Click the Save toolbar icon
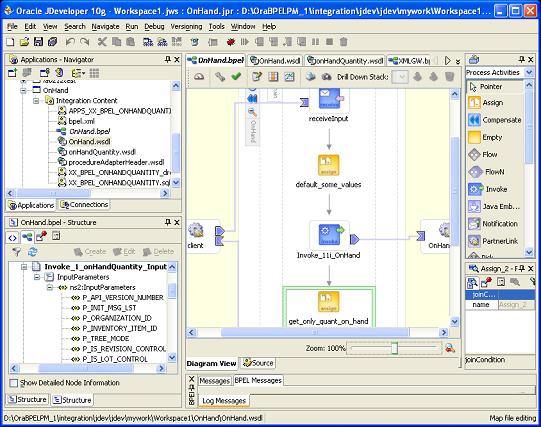This screenshot has height=427, width=541. click(x=38, y=42)
